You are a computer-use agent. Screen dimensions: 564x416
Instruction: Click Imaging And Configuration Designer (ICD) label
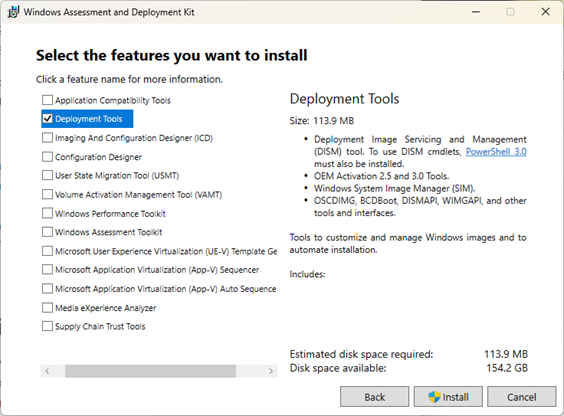click(134, 138)
